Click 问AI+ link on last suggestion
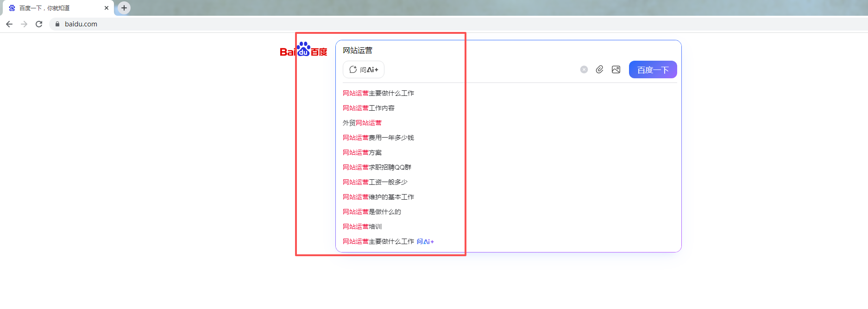This screenshot has width=868, height=309. pos(425,241)
